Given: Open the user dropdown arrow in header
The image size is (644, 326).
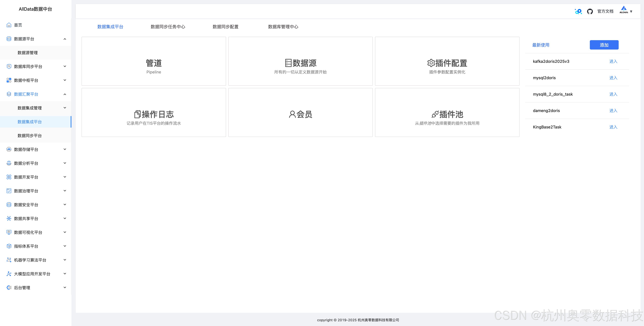Looking at the screenshot, I should coord(631,12).
